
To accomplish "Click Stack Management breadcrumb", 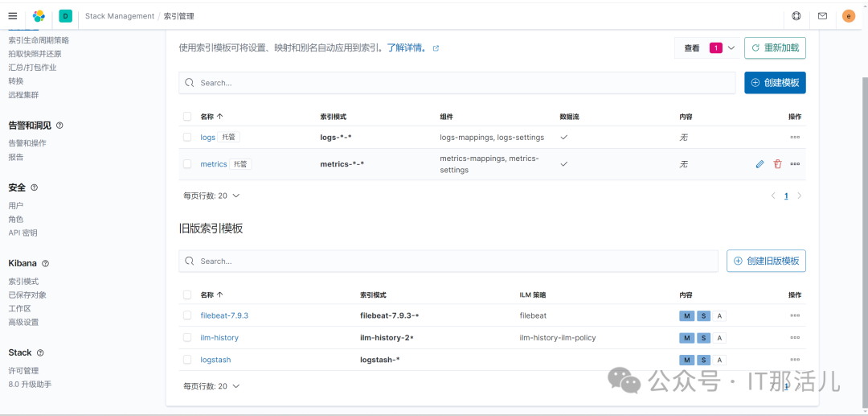I will [120, 16].
